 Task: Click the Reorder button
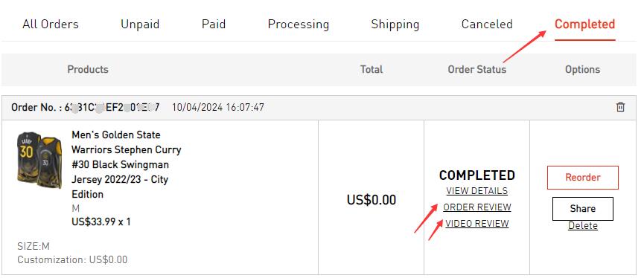[x=583, y=178]
